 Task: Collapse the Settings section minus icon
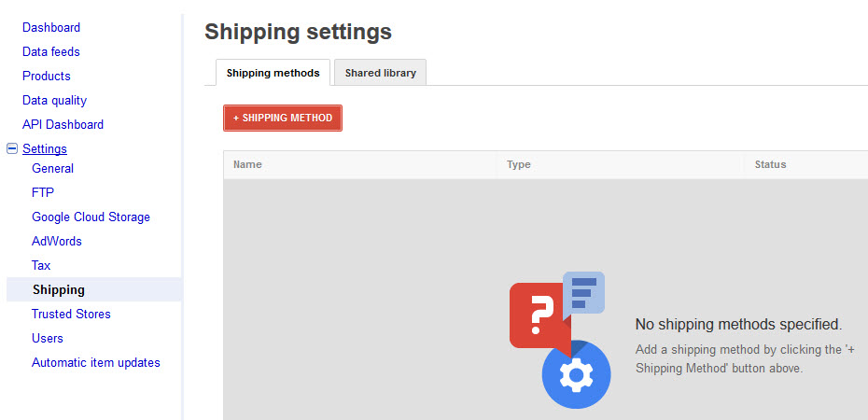tap(11, 148)
